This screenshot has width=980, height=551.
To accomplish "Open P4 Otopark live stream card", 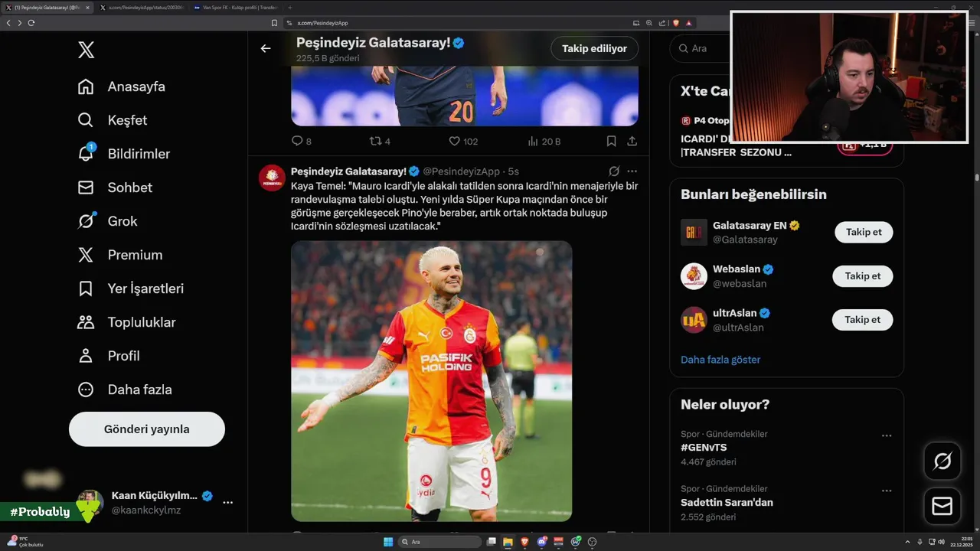I will (x=786, y=136).
